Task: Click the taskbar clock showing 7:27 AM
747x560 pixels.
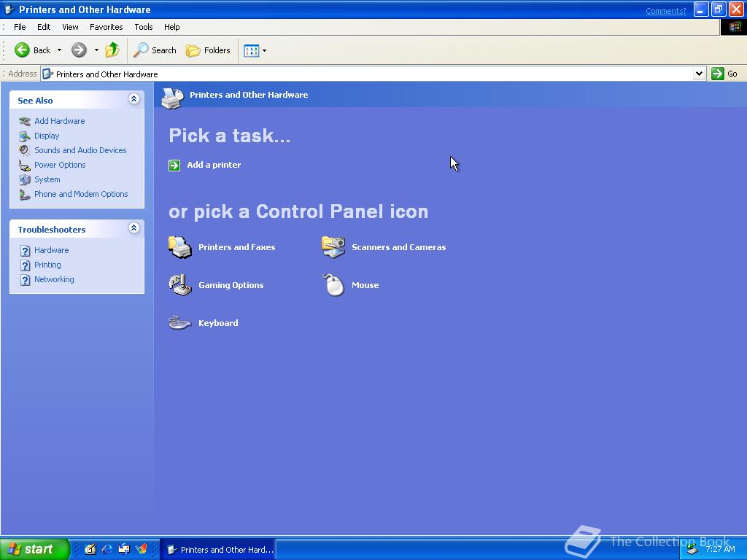Action: (x=720, y=549)
